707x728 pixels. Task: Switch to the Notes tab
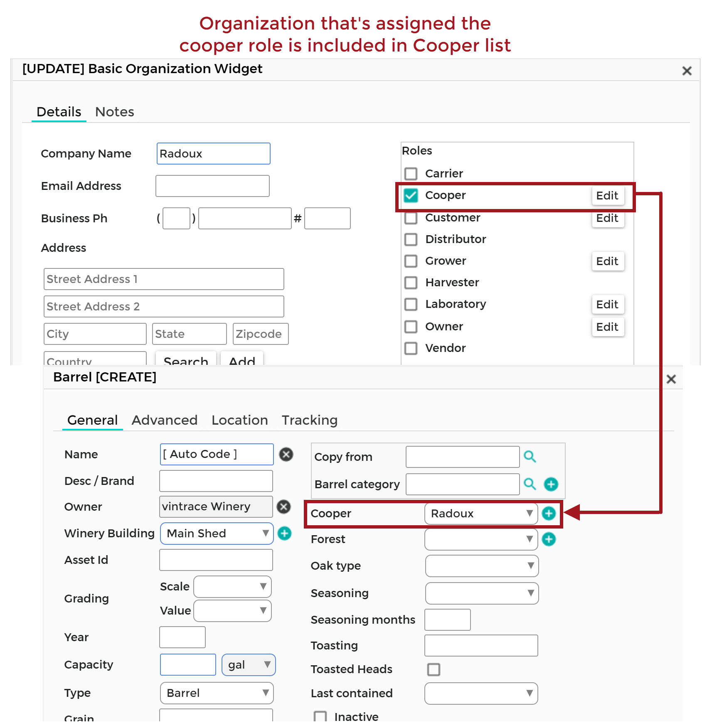(x=114, y=112)
